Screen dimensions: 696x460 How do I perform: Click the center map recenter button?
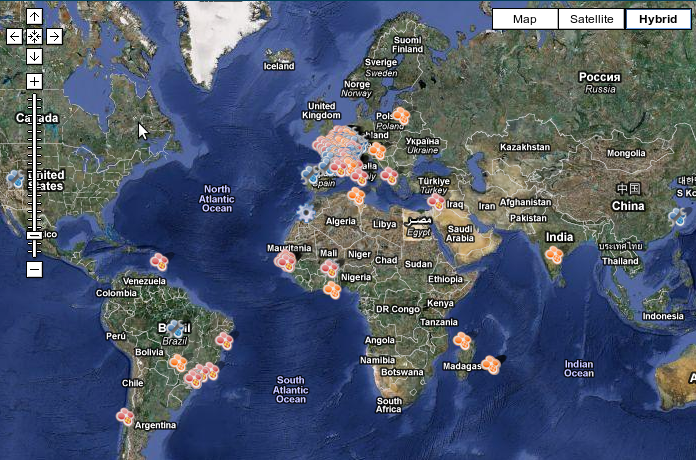[34, 36]
